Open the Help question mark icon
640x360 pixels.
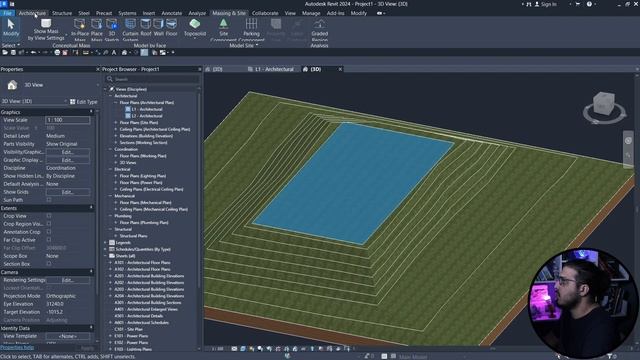click(x=589, y=4)
